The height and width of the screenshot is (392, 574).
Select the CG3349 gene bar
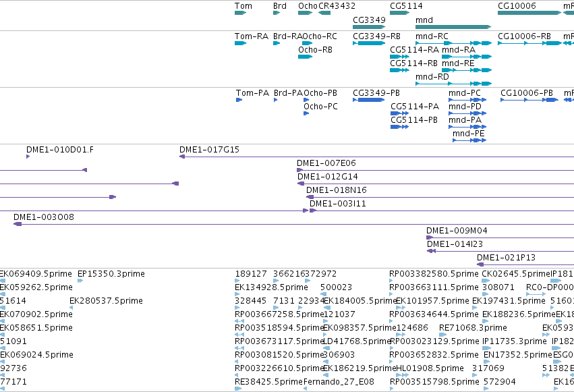click(369, 27)
